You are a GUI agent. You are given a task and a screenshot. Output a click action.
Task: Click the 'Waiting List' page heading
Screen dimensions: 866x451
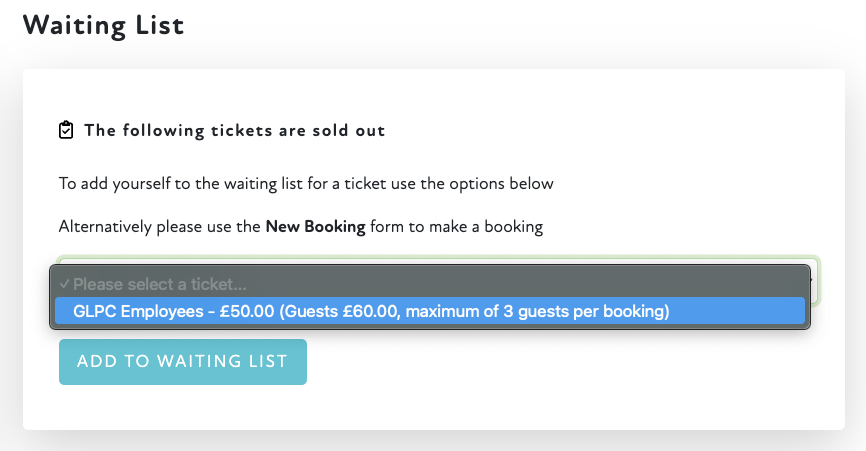click(x=103, y=25)
